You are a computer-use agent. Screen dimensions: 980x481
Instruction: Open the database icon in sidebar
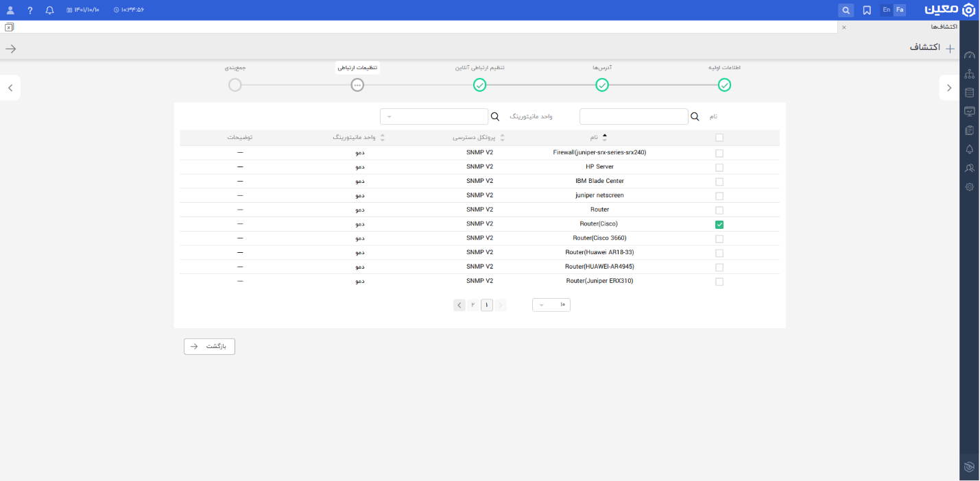pyautogui.click(x=969, y=92)
